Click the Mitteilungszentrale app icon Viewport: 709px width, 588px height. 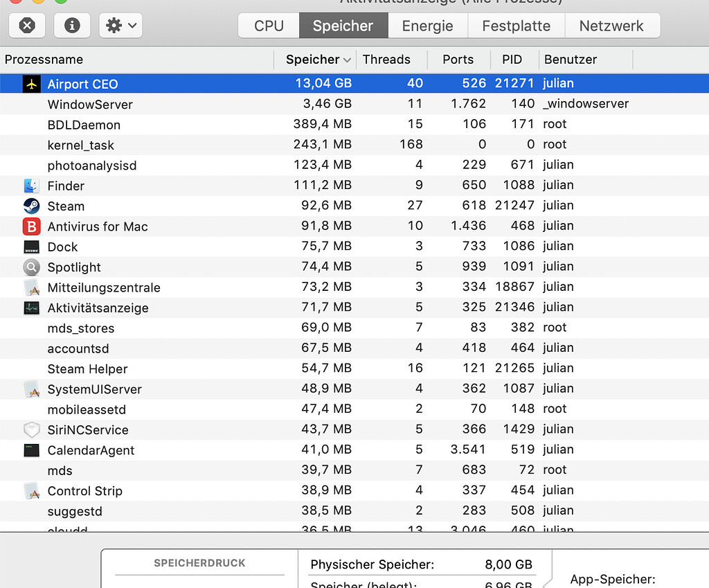31,287
